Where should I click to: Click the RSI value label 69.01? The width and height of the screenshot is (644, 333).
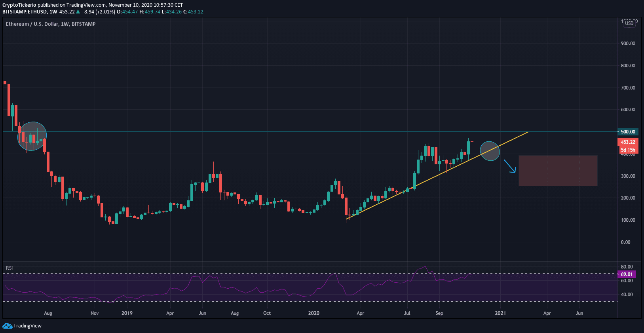[627, 274]
